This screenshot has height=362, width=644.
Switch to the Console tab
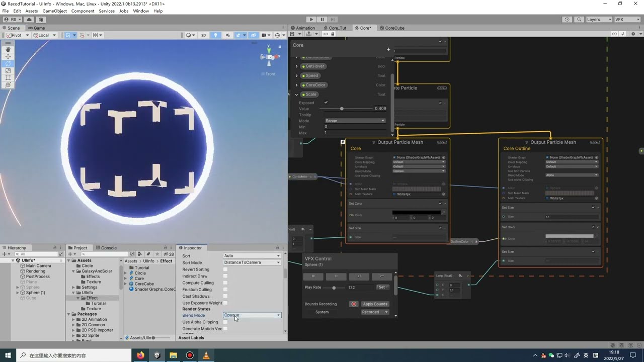coord(106,248)
